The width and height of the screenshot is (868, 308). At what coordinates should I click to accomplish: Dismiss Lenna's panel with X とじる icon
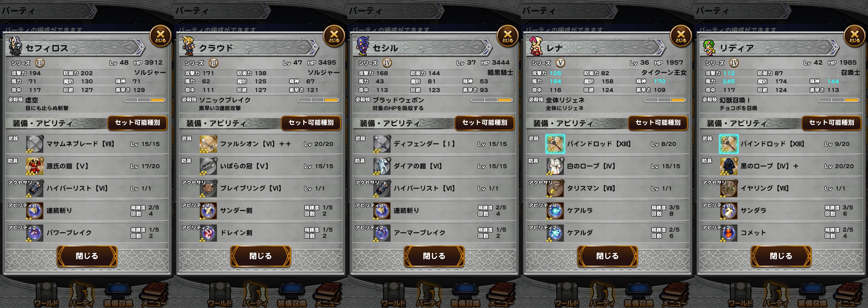[681, 36]
